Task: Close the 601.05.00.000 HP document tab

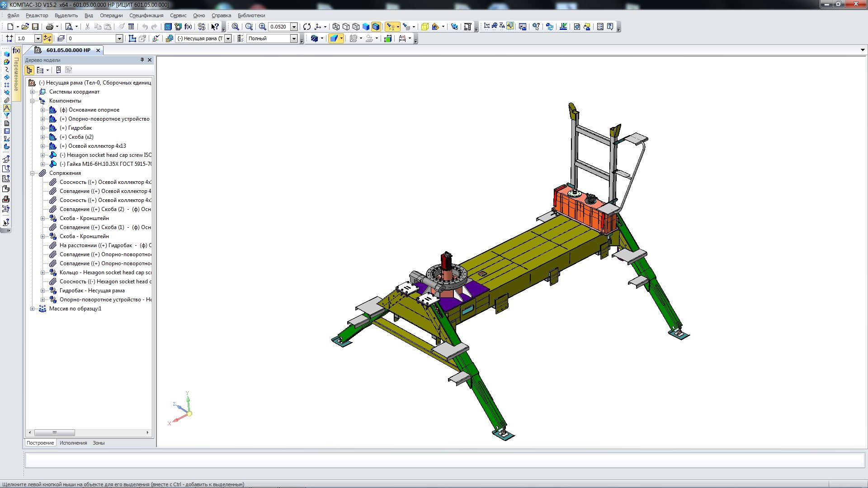Action: point(98,50)
